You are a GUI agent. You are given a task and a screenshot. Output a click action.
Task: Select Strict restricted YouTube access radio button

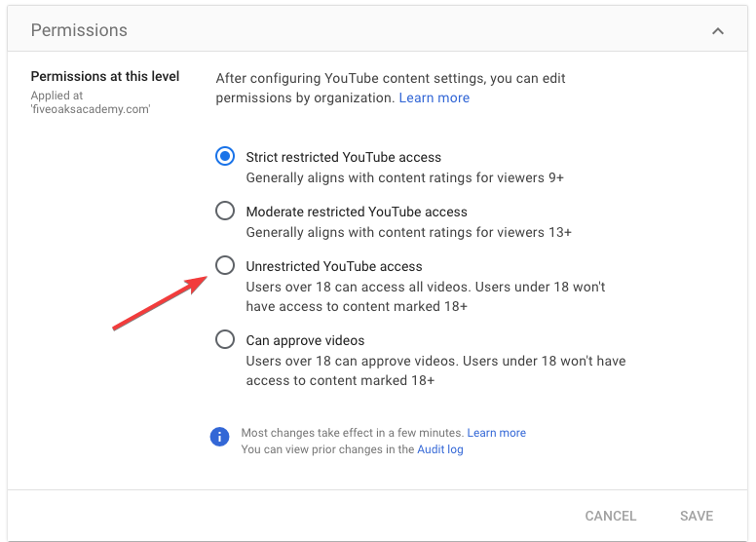[x=225, y=156]
